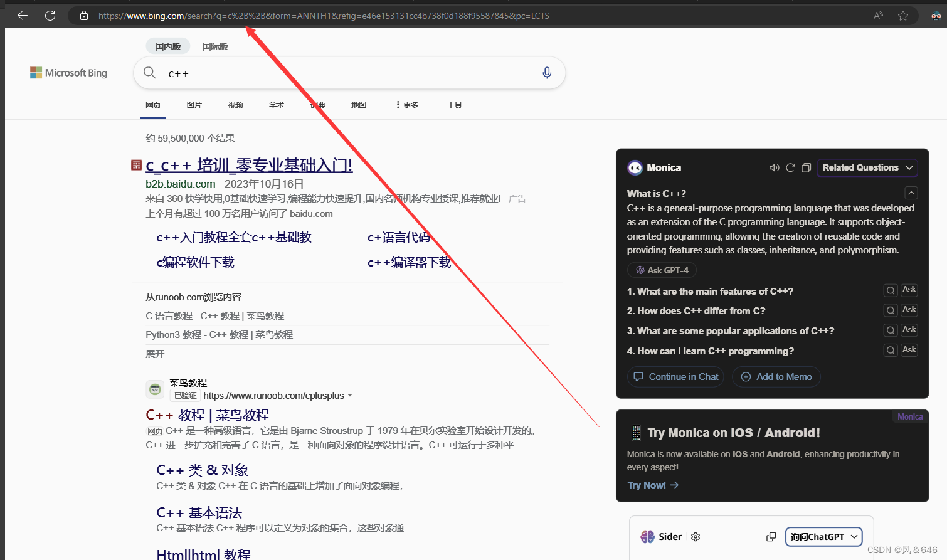Click the Microsoft Bing logo

point(69,73)
